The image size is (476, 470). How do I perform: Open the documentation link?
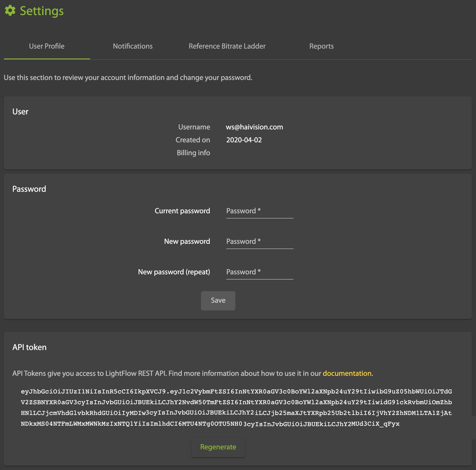pyautogui.click(x=347, y=373)
